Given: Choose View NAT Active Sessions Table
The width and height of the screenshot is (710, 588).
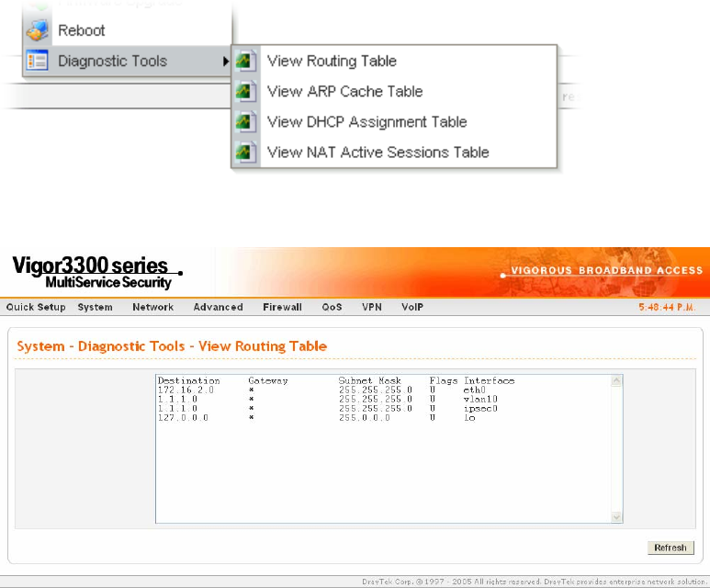Looking at the screenshot, I should (378, 153).
